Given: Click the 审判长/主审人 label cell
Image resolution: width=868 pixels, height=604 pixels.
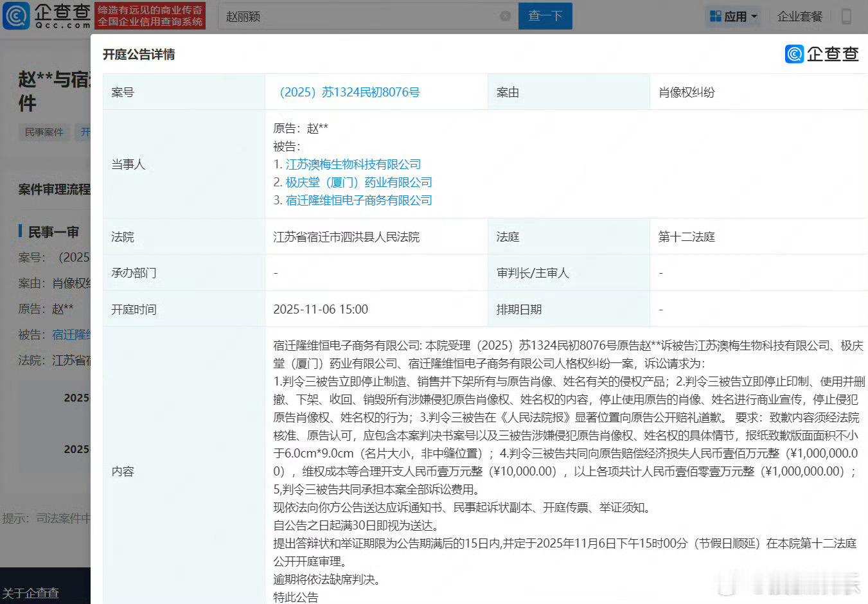Looking at the screenshot, I should 569,272.
